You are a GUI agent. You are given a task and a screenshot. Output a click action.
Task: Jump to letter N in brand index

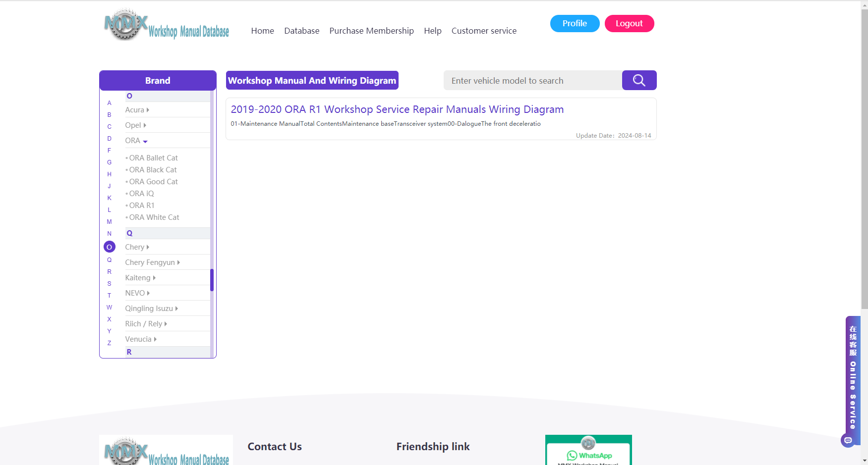pos(110,234)
